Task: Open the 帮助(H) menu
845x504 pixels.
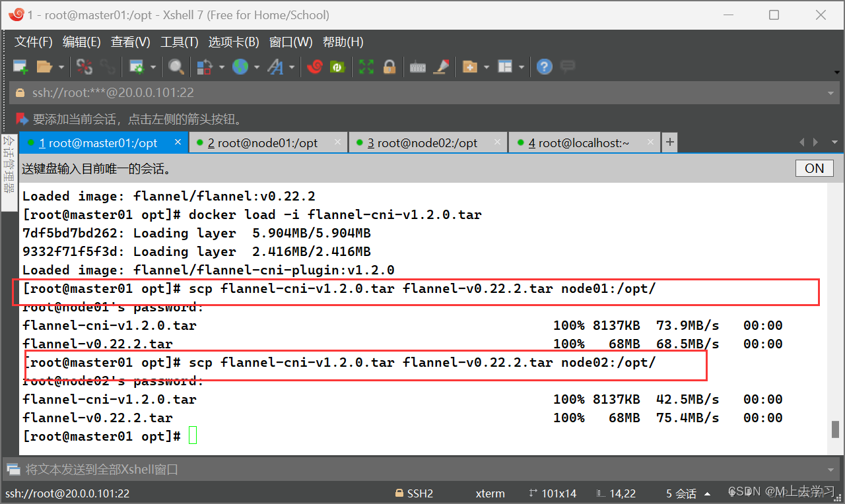Action: [x=343, y=42]
